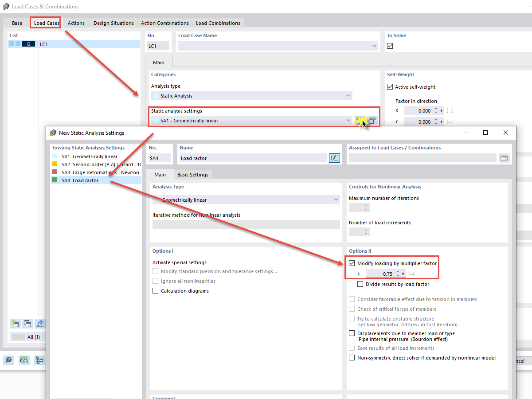The image size is (532, 399).
Task: Open Analysis Type Geometrically linear dropdown
Action: 336,200
